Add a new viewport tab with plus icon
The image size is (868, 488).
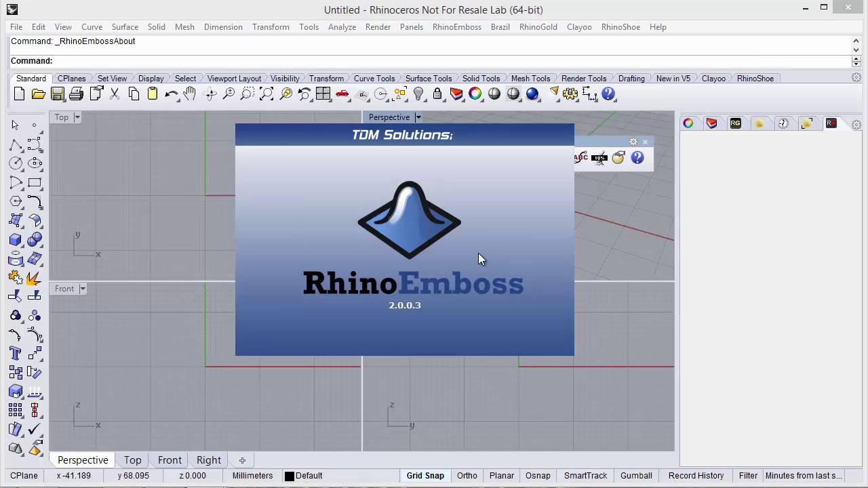click(x=242, y=460)
